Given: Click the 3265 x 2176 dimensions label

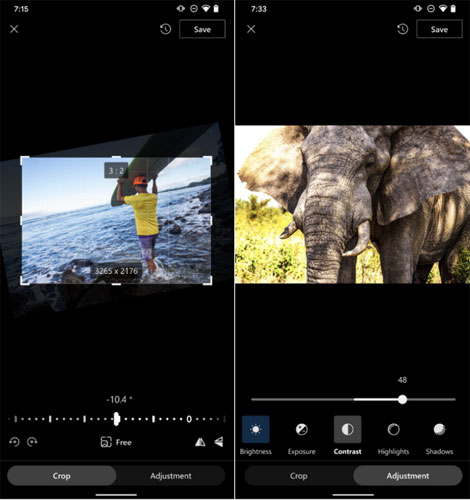Looking at the screenshot, I should click(116, 271).
